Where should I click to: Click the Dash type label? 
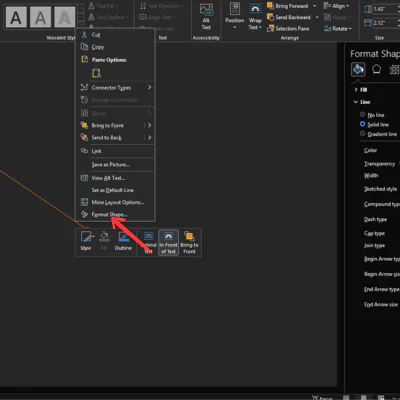[x=375, y=219]
